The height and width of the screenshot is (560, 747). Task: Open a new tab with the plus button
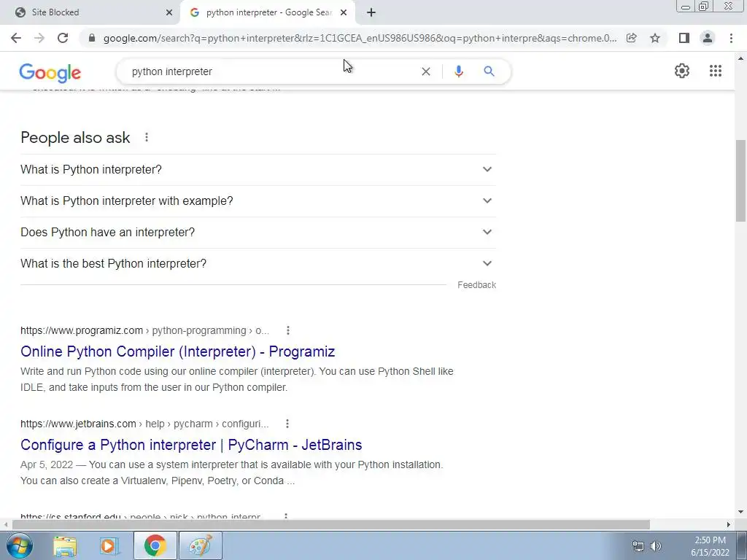[371, 13]
